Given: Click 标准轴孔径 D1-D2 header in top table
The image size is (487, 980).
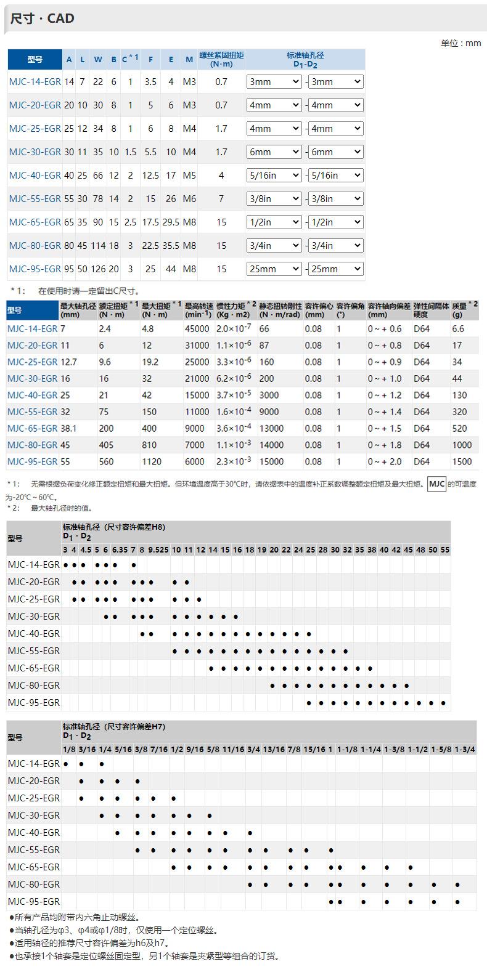Looking at the screenshot, I should click(x=305, y=60).
